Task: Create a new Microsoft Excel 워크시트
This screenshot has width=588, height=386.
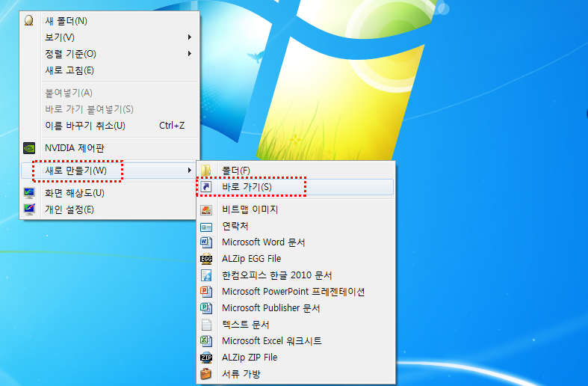Action: [x=296, y=341]
